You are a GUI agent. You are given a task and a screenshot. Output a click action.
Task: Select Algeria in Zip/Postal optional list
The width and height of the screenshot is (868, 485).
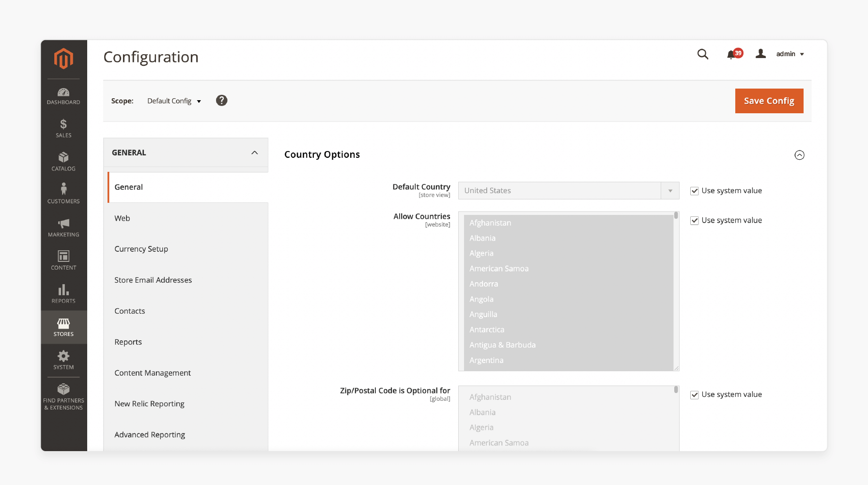click(x=569, y=427)
